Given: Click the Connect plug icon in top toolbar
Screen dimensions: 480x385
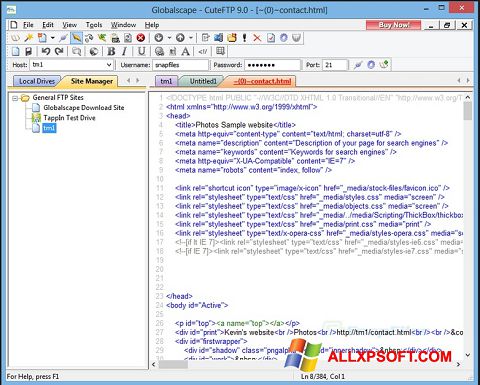Looking at the screenshot, I should [x=63, y=38].
